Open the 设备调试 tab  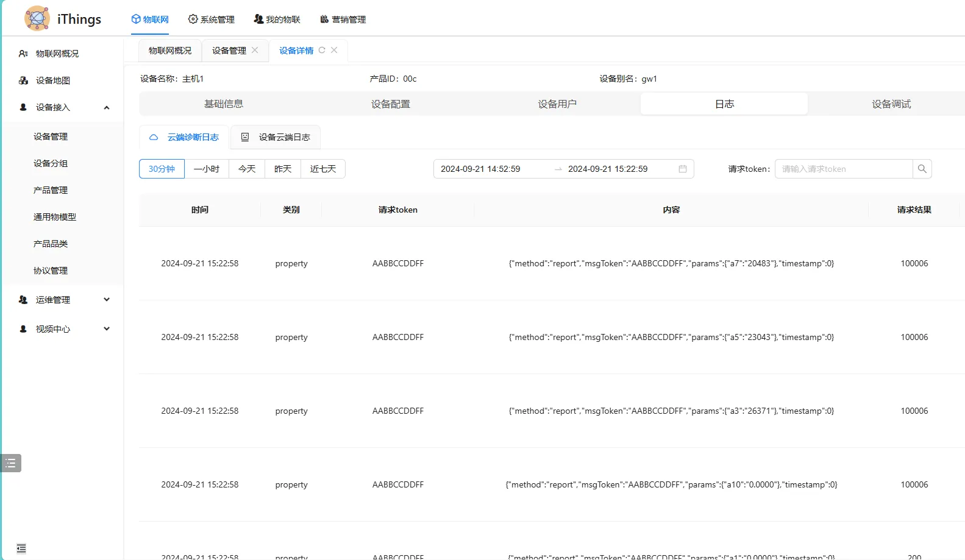891,104
